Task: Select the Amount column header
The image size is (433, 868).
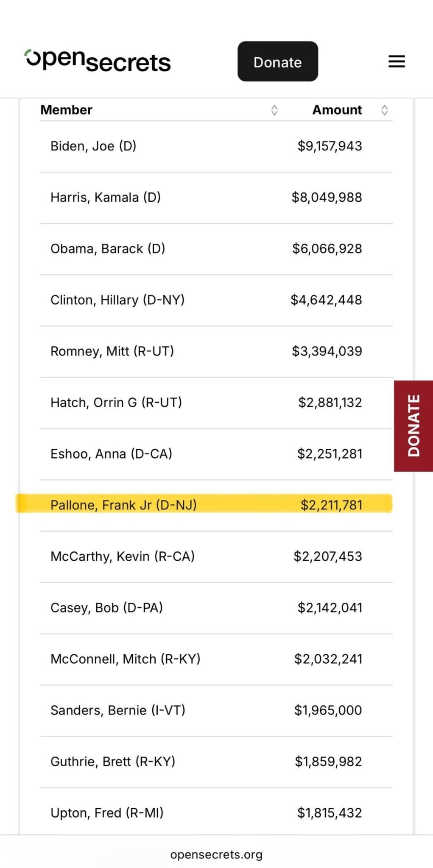Action: [337, 110]
